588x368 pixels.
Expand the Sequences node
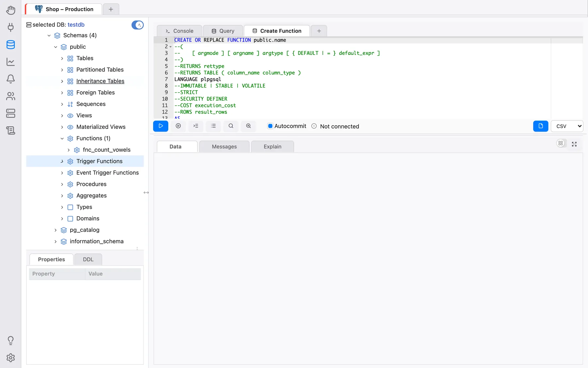point(62,104)
